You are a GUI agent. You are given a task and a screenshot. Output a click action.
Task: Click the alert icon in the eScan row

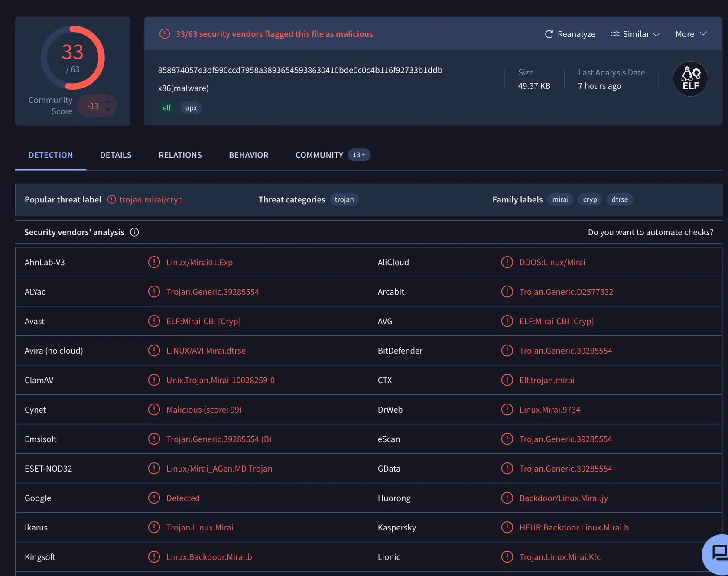pos(507,439)
